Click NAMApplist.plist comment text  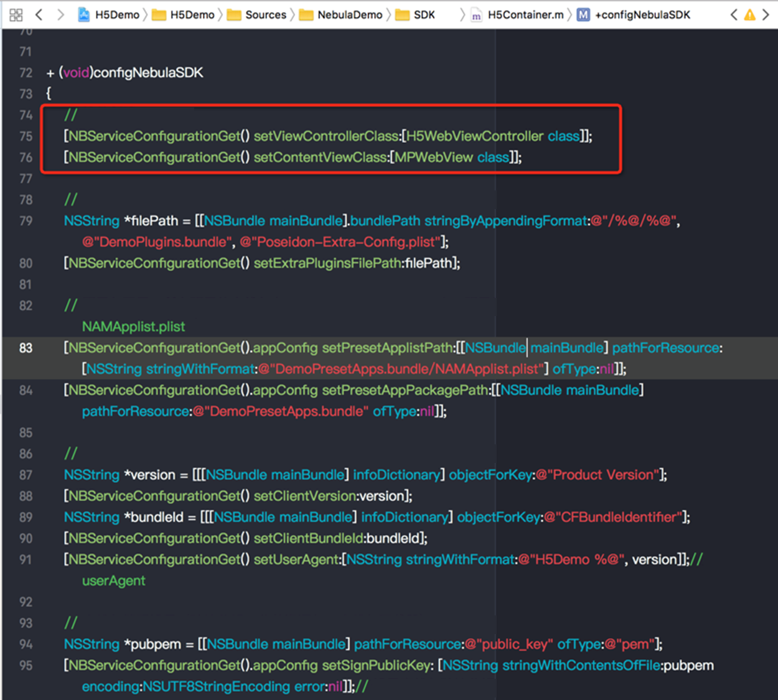point(134,327)
